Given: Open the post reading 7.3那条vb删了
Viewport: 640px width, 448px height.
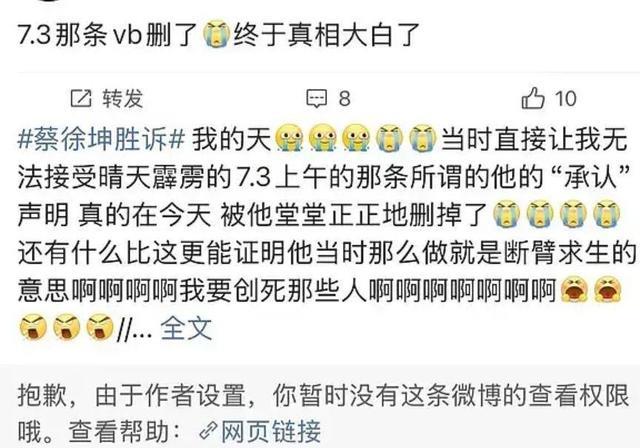Looking at the screenshot, I should tap(219, 35).
